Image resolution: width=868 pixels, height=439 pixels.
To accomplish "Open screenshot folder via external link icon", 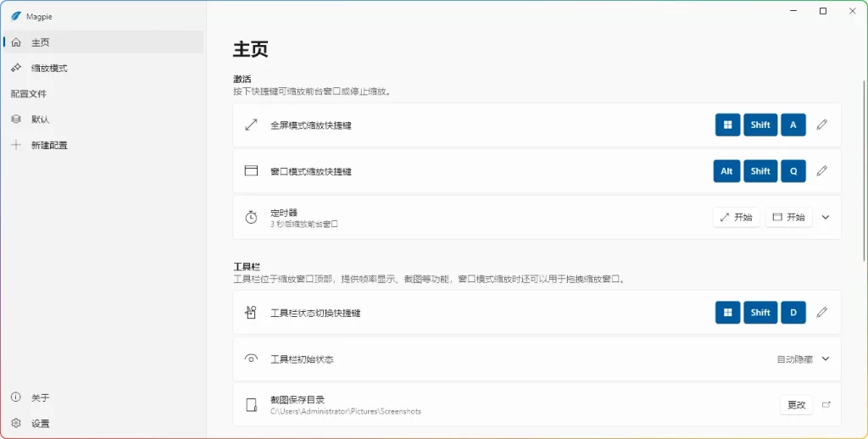I will tap(826, 405).
